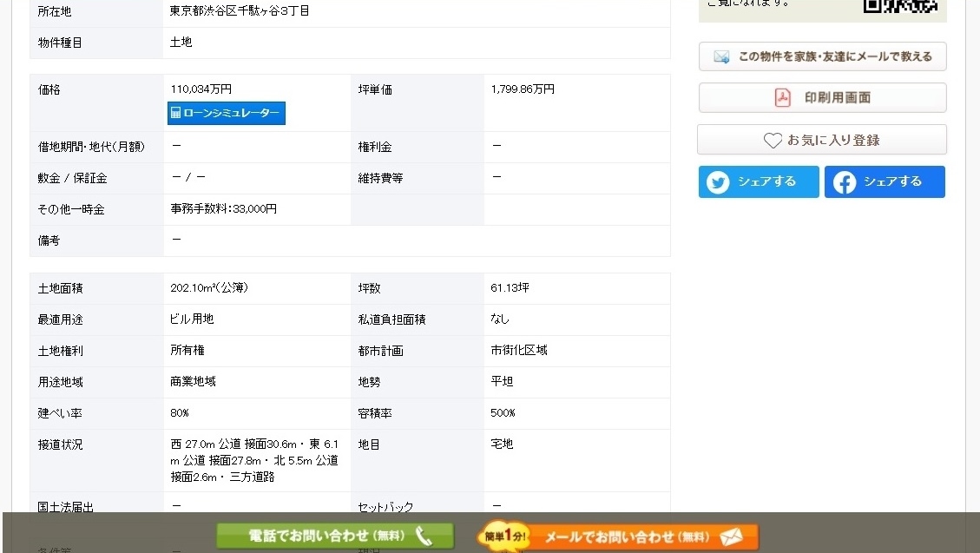980x553 pixels.
Task: Select 地目 value 宅地
Action: tap(502, 444)
